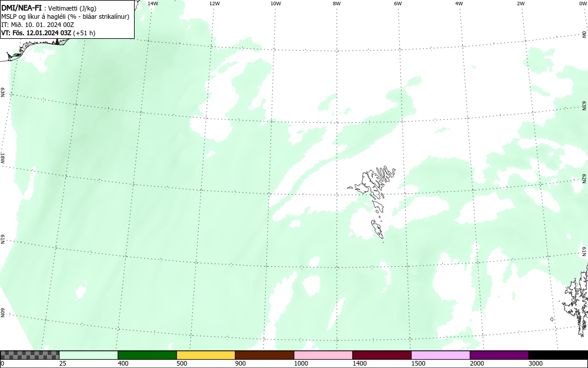
Task: Click the IT: Mið. 10. 01. 2024 00Z line
Action: click(x=38, y=25)
